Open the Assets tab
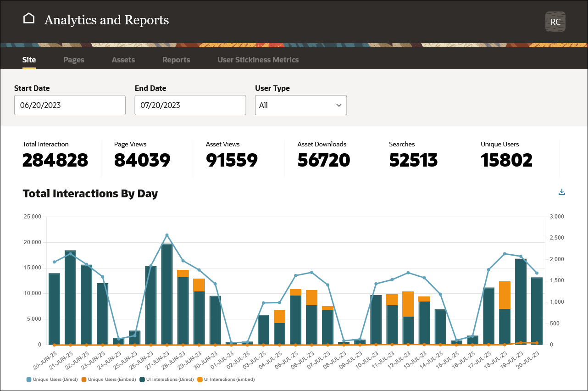This screenshot has height=391, width=588. pos(123,60)
